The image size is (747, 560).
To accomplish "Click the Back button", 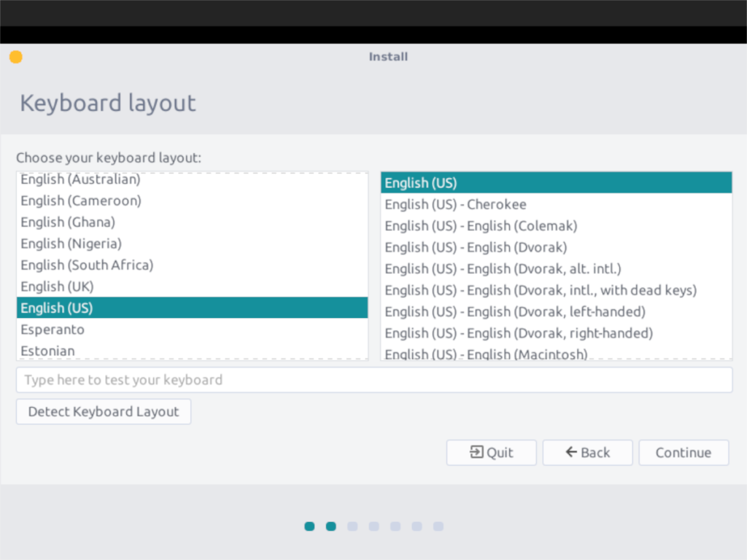I will coord(587,452).
